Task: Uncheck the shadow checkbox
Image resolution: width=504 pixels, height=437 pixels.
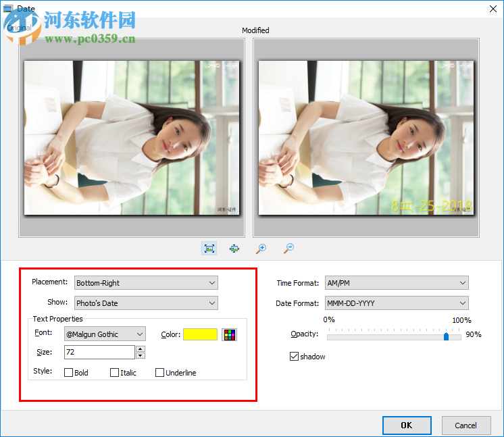Action: pos(294,357)
